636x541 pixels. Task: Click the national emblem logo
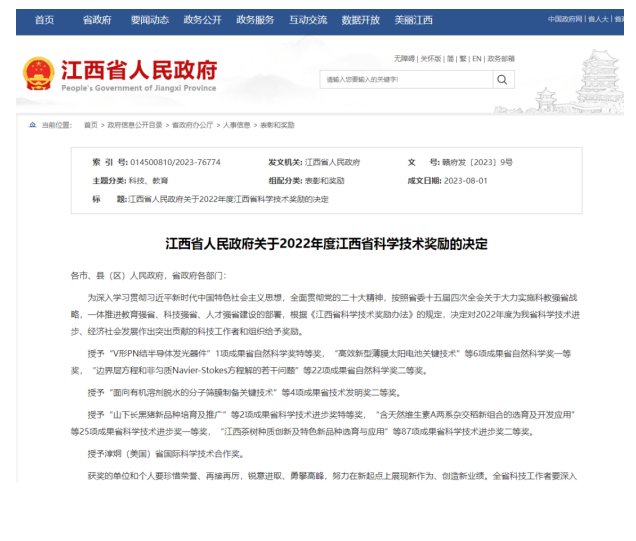tap(38, 74)
